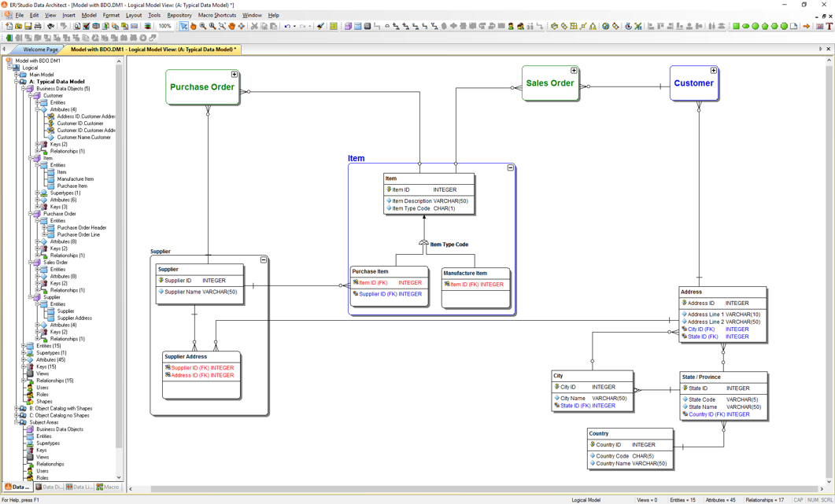Click the orange arrow icon in toolbar
The width and height of the screenshot is (835, 504).
pyautogui.click(x=806, y=26)
